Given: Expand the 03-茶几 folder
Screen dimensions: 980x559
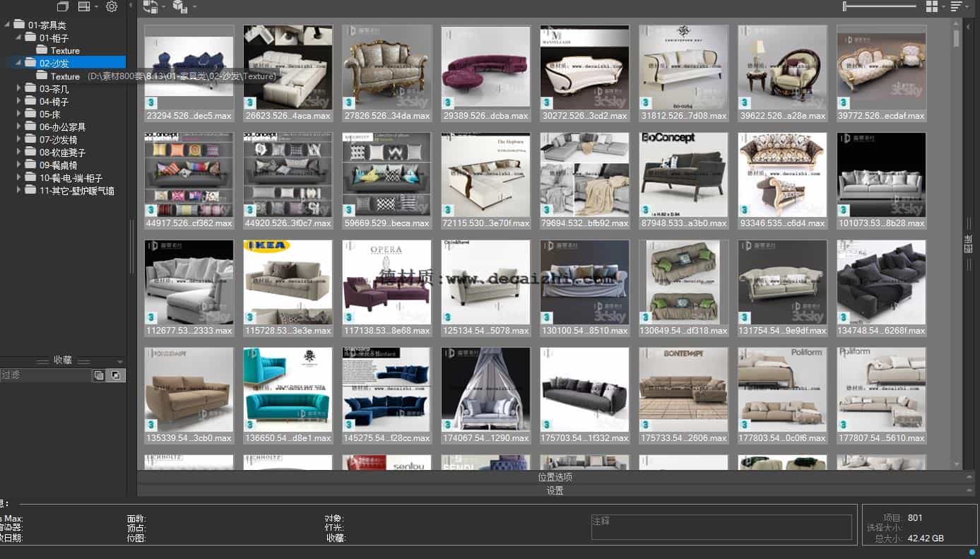Looking at the screenshot, I should [x=18, y=88].
